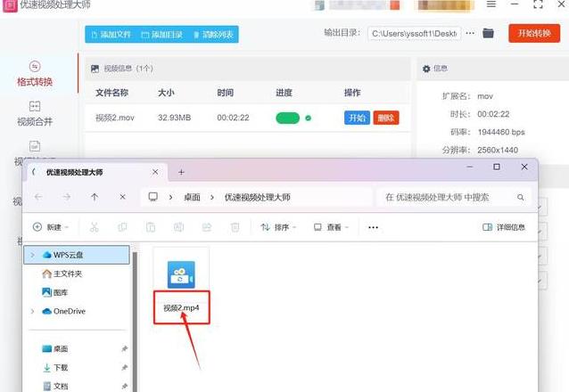Image resolution: width=569 pixels, height=392 pixels.
Task: Click the 添加文件 button
Action: pos(111,35)
